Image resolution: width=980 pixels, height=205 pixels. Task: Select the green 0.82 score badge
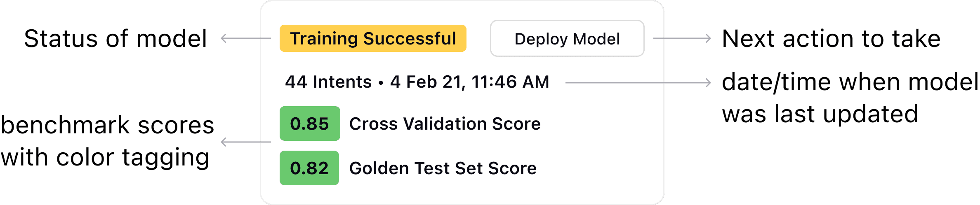pyautogui.click(x=309, y=168)
